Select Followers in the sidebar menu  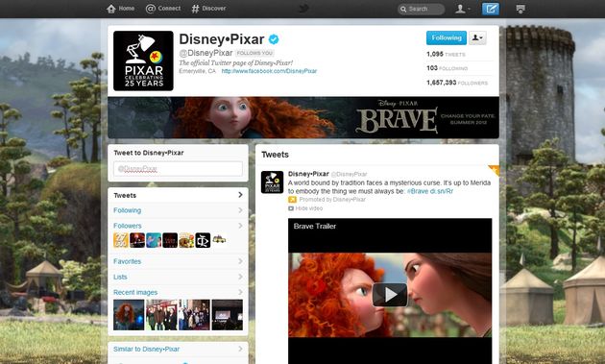pyautogui.click(x=128, y=226)
